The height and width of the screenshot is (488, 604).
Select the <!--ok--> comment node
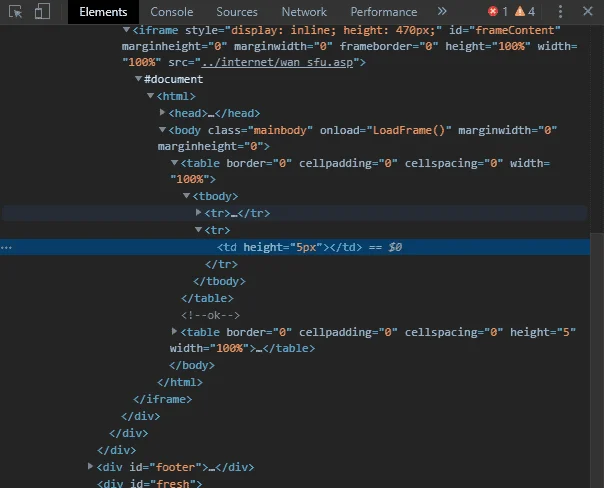pos(210,315)
